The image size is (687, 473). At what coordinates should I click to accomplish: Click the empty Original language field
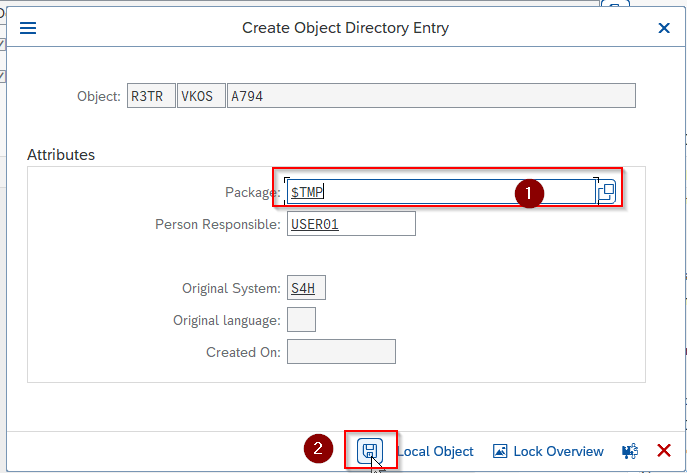coord(301,320)
